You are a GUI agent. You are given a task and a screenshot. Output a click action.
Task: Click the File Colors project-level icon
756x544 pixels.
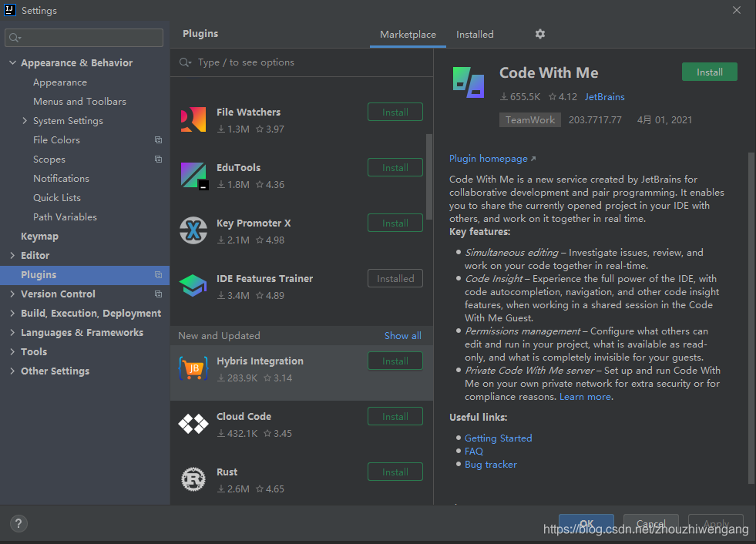(x=158, y=140)
